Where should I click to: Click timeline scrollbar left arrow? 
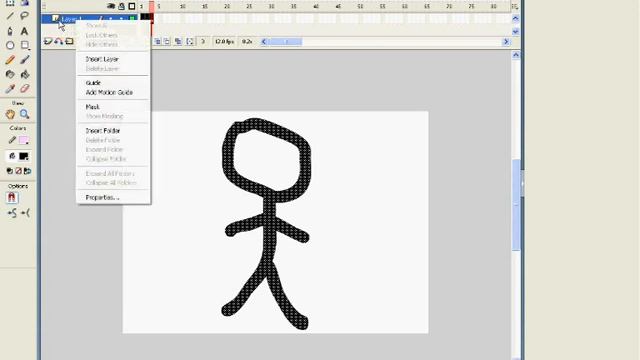click(x=264, y=42)
